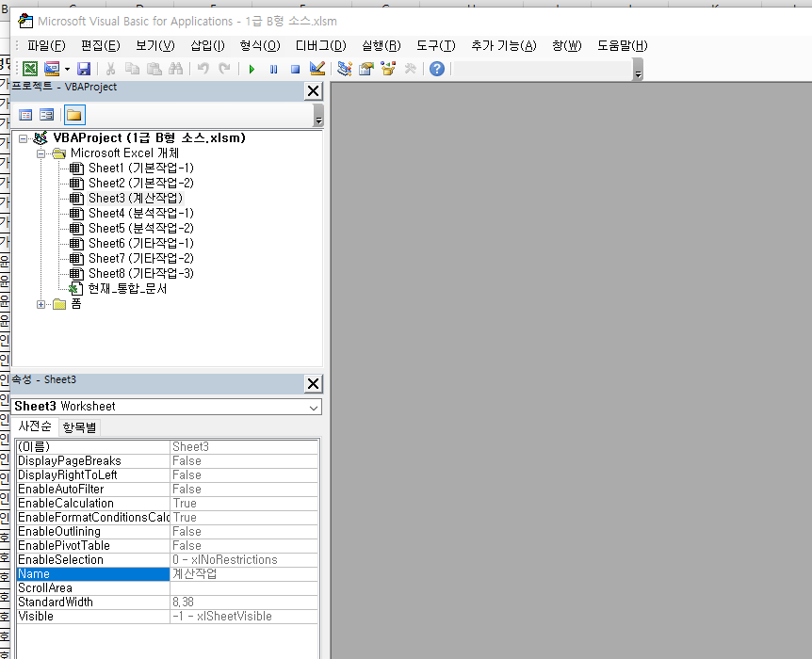
Task: Click the Reset stop icon
Action: 295,69
